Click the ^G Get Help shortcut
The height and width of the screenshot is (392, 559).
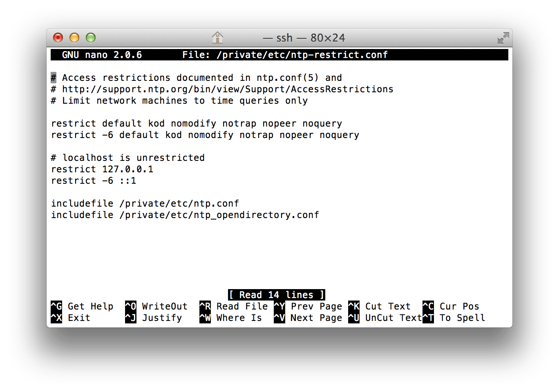tap(82, 306)
